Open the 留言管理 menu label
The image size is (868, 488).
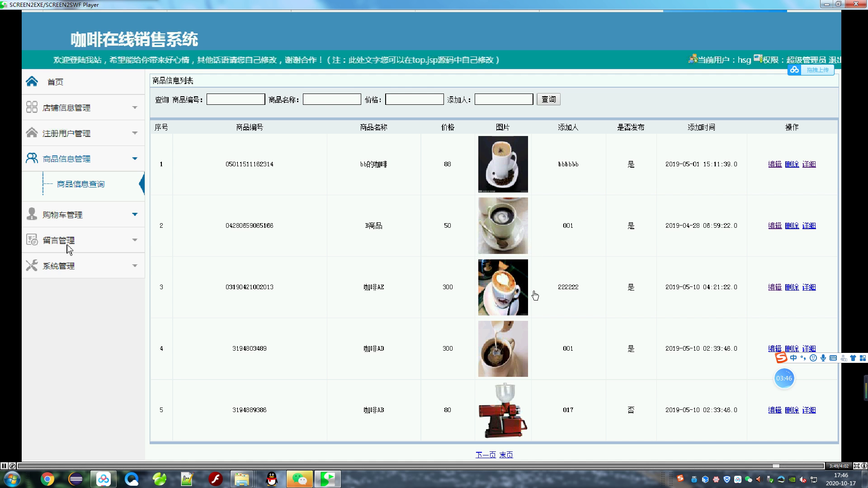point(58,240)
